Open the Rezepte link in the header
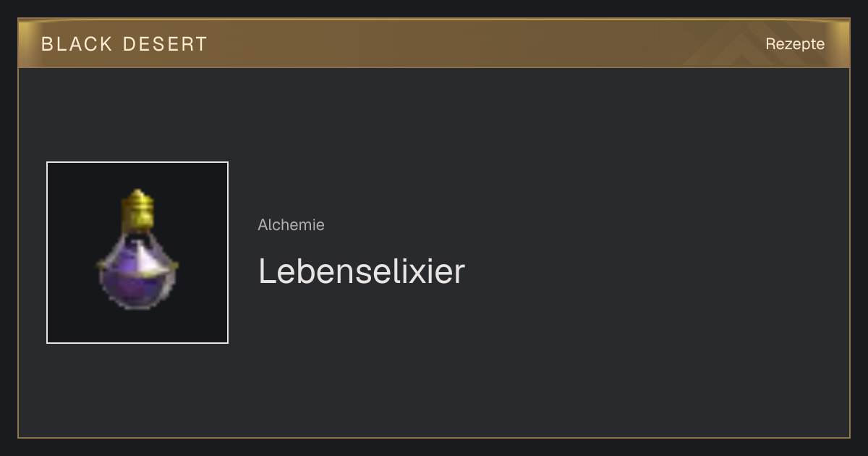 pyautogui.click(x=795, y=43)
